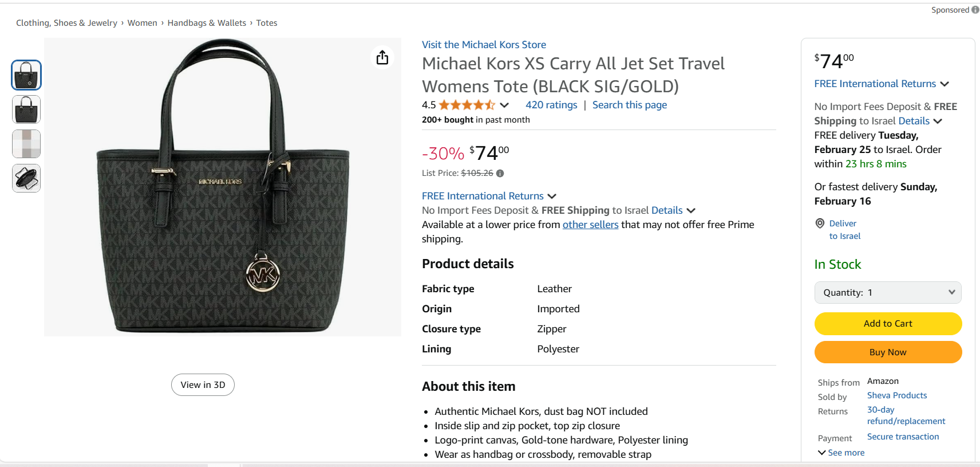Click the deliver location pin icon
Viewport: 980px width, 467px height.
(820, 223)
